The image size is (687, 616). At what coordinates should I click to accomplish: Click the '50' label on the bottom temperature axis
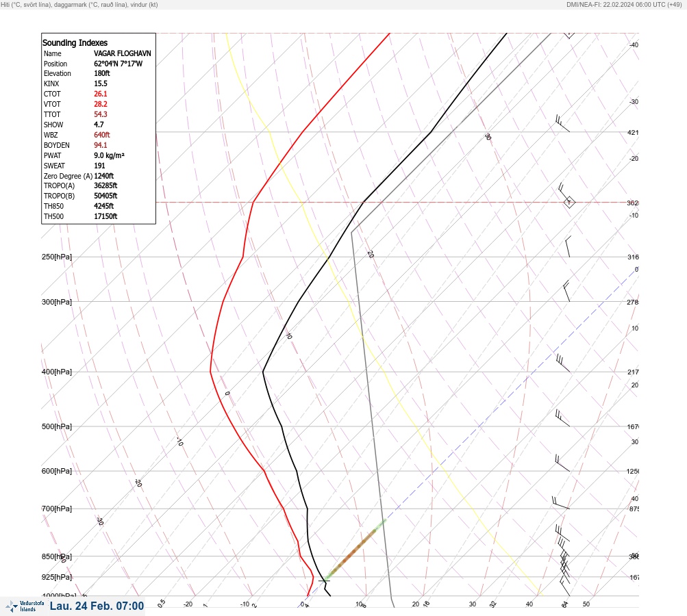[x=586, y=604]
